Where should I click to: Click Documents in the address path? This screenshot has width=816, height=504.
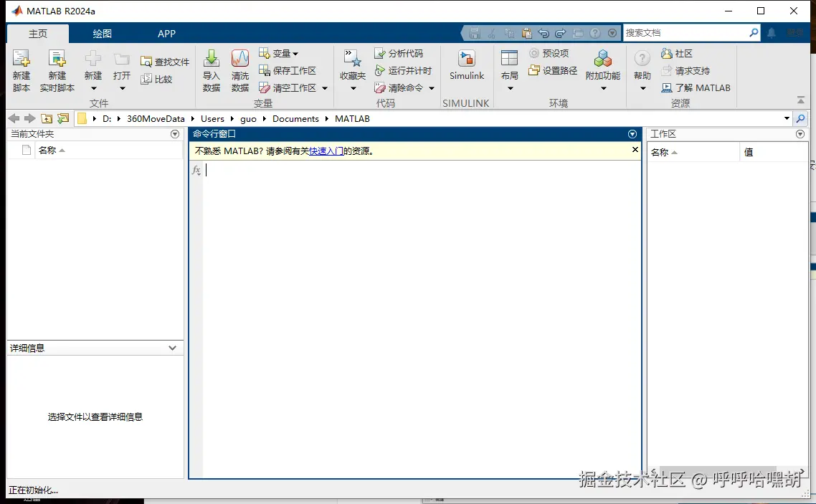click(x=295, y=118)
